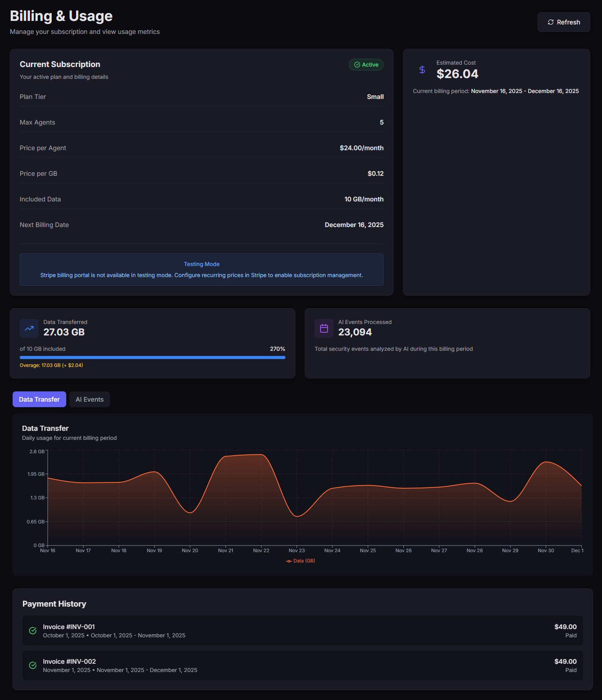
Task: Click the Refresh button
Action: pos(564,22)
